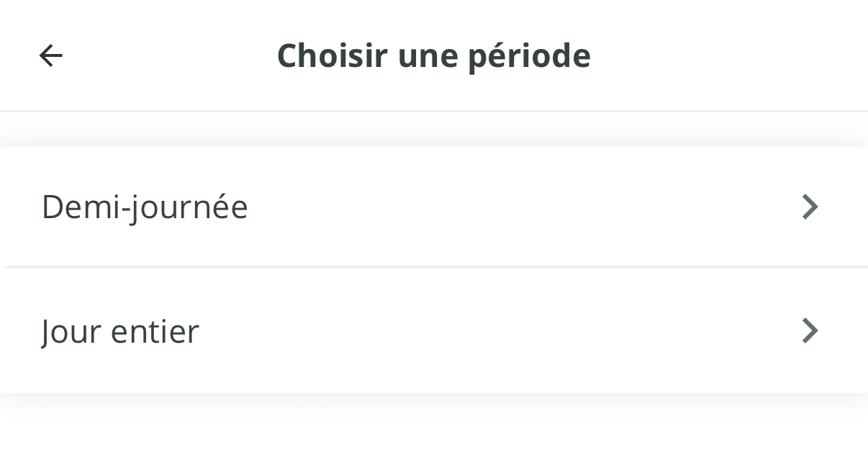Choose the full-day row labeled Jour entier
868x450 pixels.
tap(434, 331)
